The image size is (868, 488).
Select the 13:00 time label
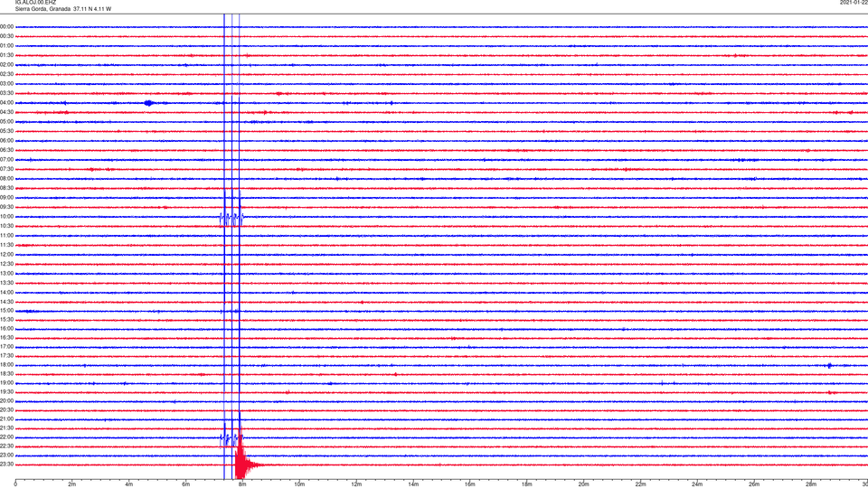click(x=6, y=273)
